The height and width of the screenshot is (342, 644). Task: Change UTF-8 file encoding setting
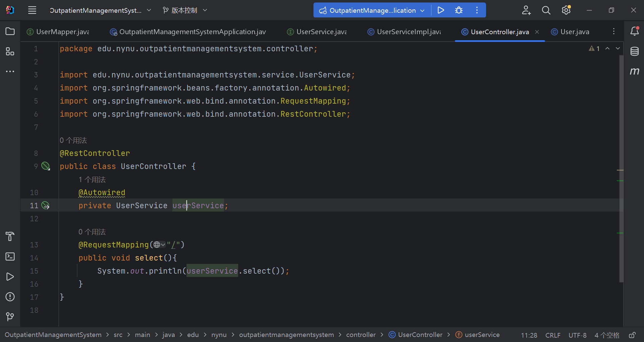point(578,335)
